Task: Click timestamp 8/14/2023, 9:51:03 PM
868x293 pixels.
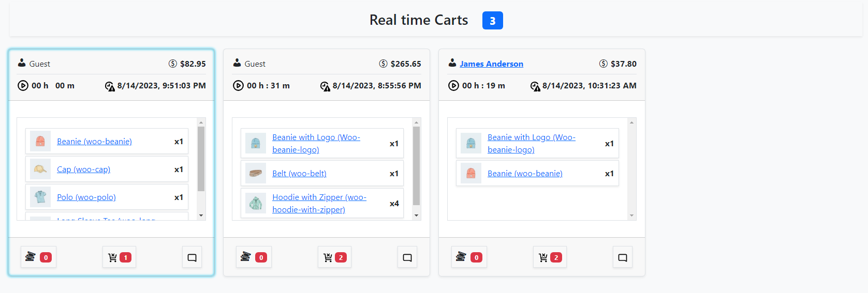Action: (x=161, y=86)
